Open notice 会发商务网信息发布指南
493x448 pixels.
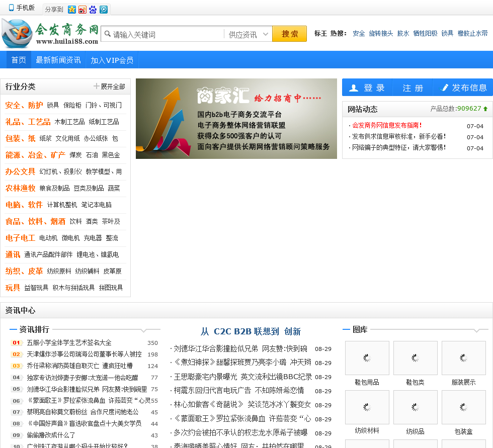click(x=387, y=125)
